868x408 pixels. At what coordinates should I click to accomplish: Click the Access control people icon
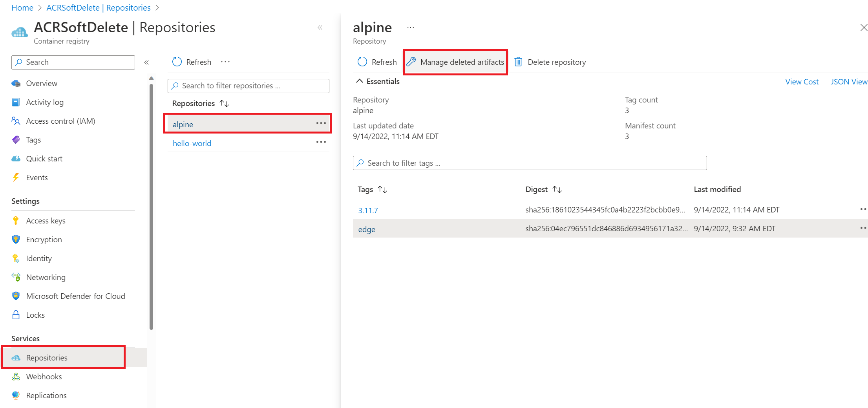tap(16, 121)
